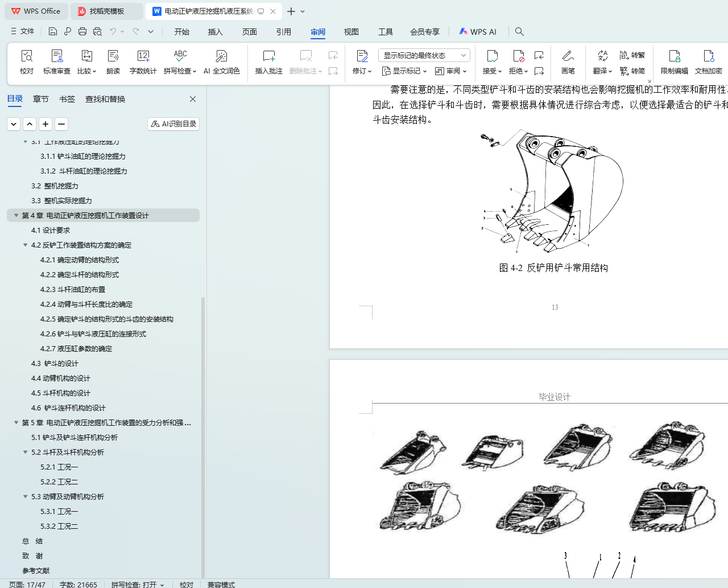The height and width of the screenshot is (588, 728).
Task: Click the print preview icon
Action: point(97,31)
